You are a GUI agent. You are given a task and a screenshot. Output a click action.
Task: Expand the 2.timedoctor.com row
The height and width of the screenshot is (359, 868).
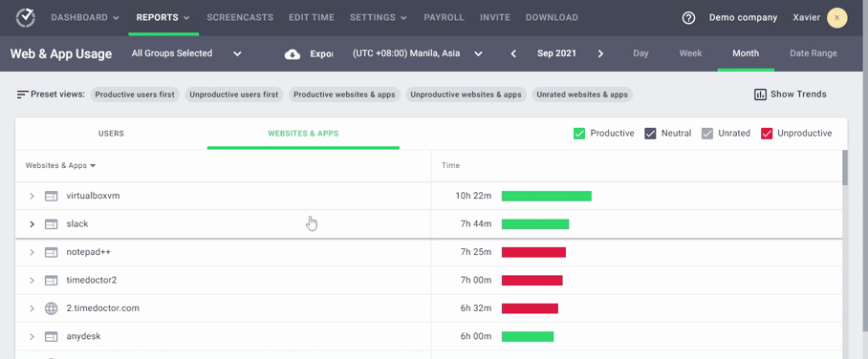click(x=32, y=308)
